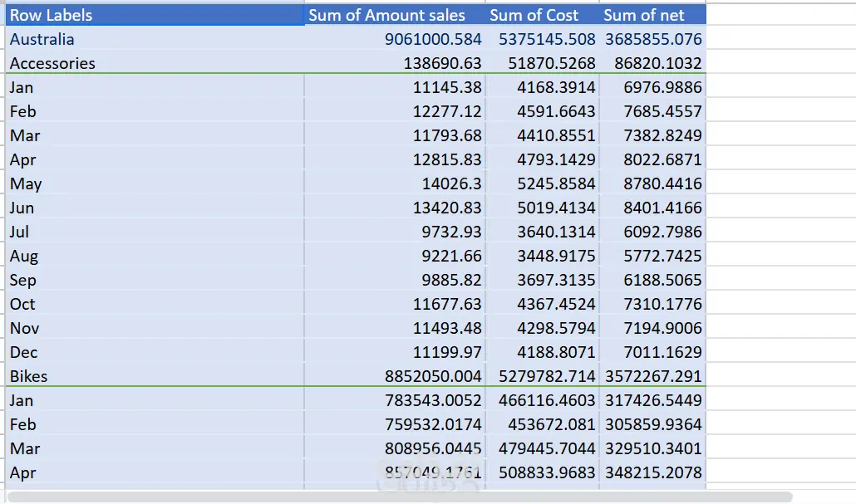
Task: Click the Row Labels header cell
Action: [x=52, y=15]
